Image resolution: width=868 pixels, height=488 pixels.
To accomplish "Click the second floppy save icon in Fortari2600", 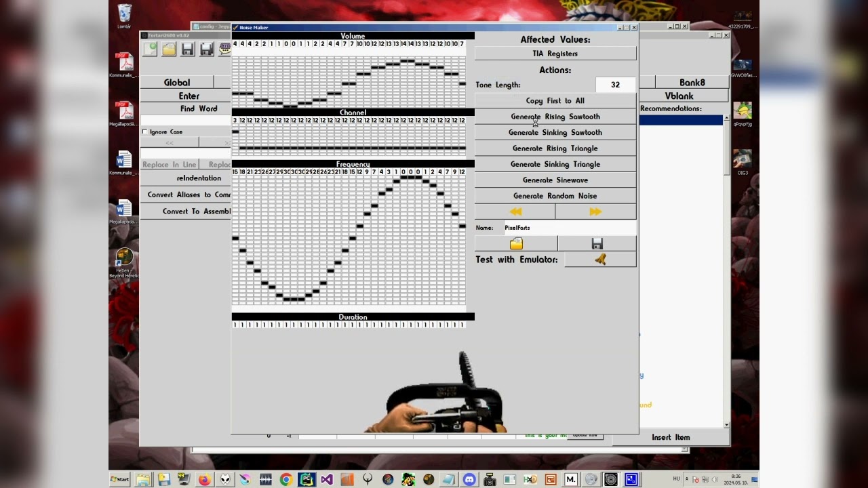I will point(207,49).
